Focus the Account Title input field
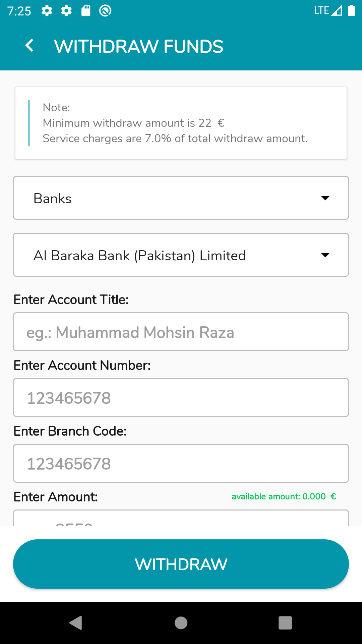 tap(181, 332)
